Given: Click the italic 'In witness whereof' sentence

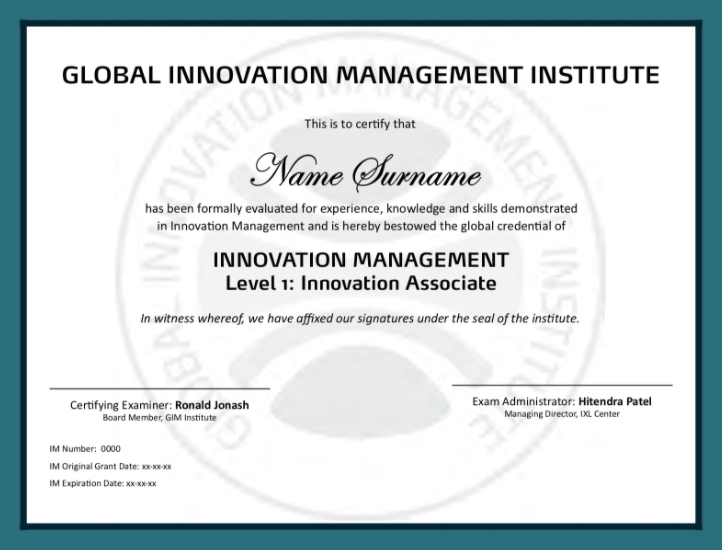Looking at the screenshot, I should (x=360, y=318).
